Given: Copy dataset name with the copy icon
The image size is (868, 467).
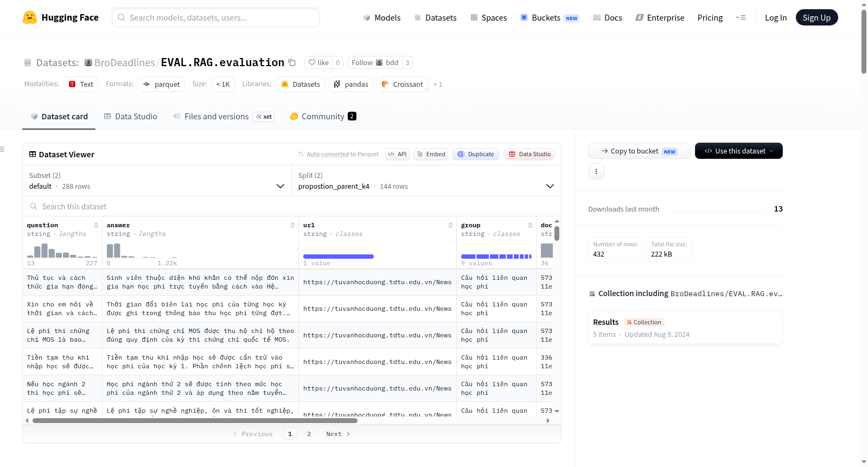Looking at the screenshot, I should pyautogui.click(x=292, y=62).
